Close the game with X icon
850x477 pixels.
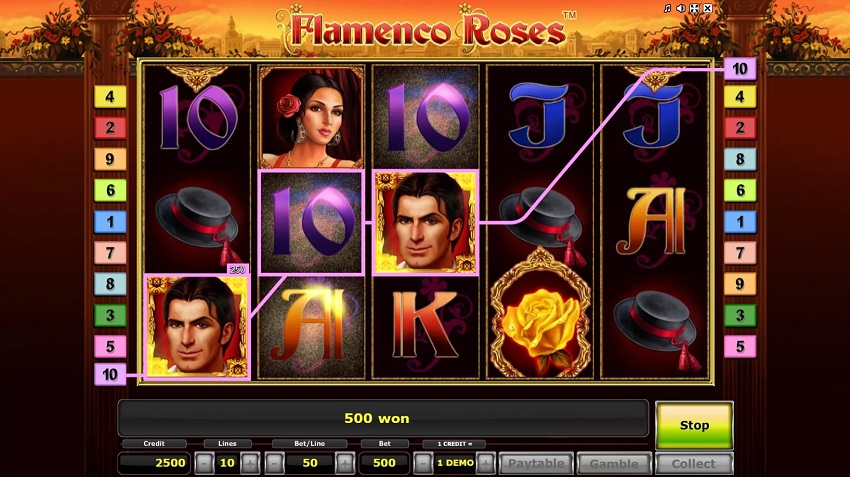708,8
